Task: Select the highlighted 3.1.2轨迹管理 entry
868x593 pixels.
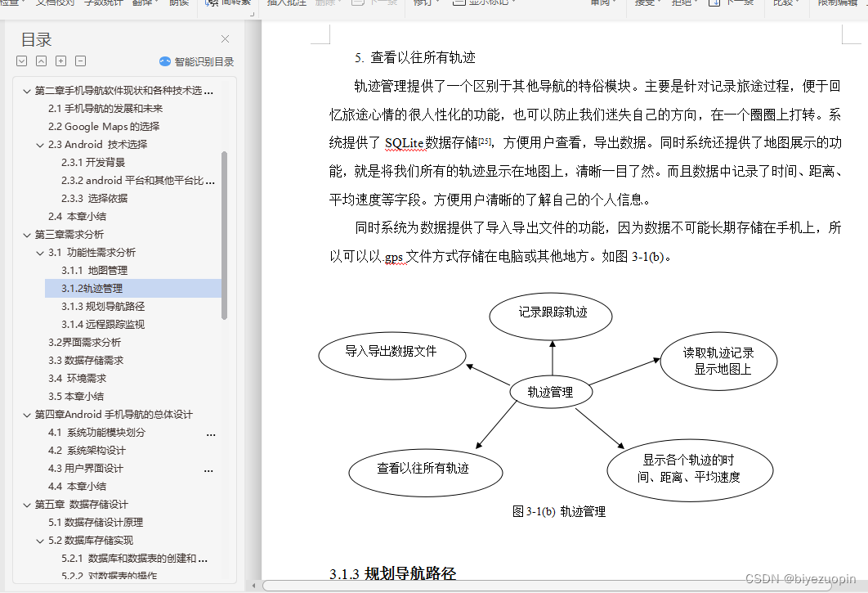Action: 133,288
